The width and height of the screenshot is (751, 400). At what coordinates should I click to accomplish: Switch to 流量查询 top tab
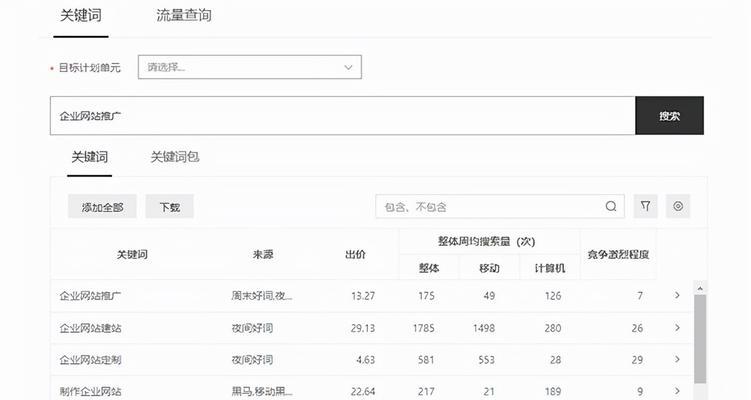(x=183, y=15)
